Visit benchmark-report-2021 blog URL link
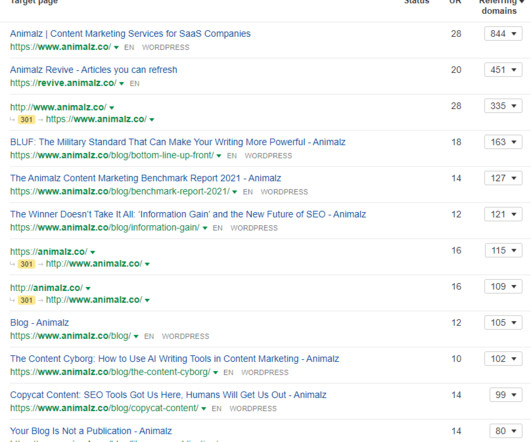This screenshot has height=442, width=531. coord(120,191)
